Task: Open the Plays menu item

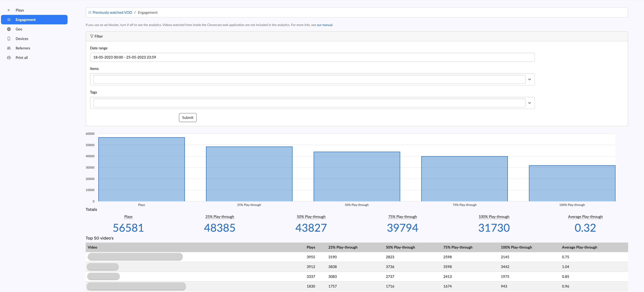Action: pyautogui.click(x=34, y=10)
